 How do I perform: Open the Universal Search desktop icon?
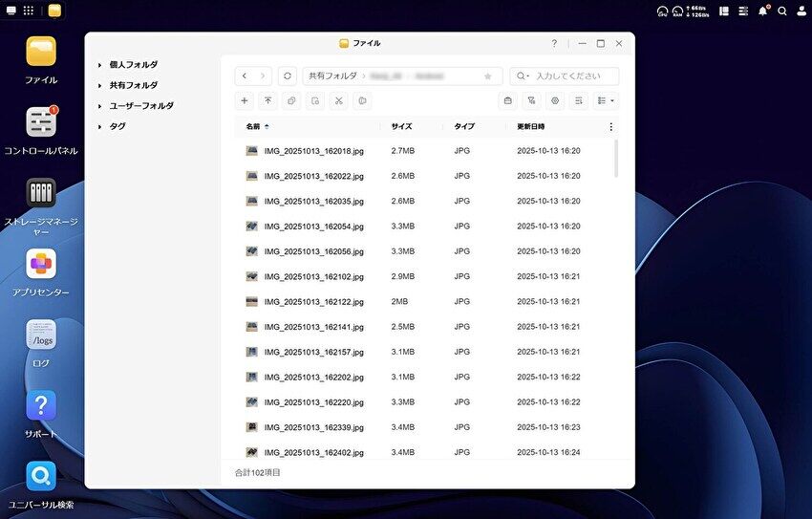click(40, 475)
